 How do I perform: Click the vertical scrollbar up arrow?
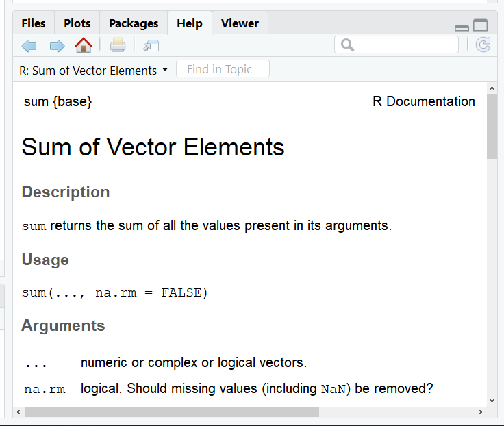pos(492,88)
